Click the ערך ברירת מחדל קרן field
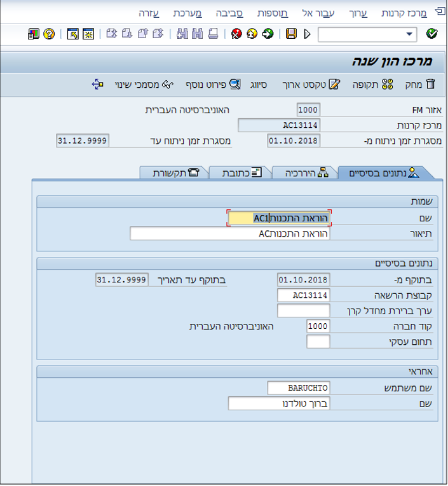Viewport: 448px width, 486px height. point(303,311)
